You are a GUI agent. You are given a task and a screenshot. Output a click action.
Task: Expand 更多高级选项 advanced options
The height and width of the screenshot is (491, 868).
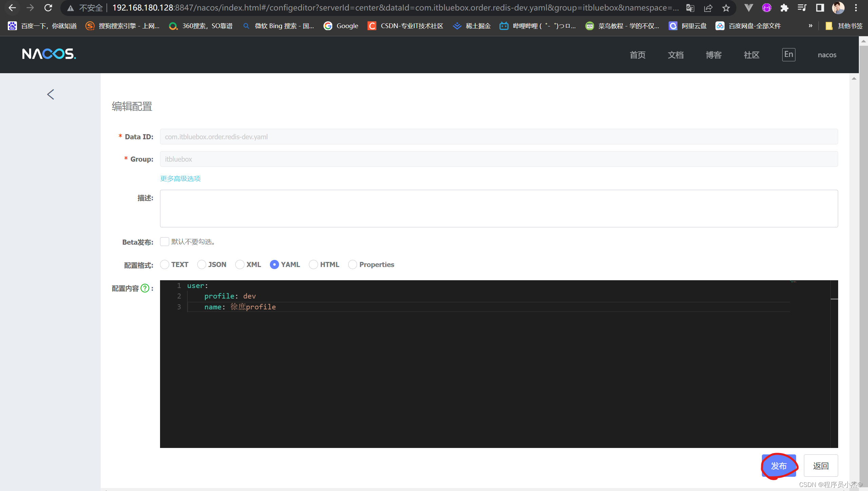point(180,178)
